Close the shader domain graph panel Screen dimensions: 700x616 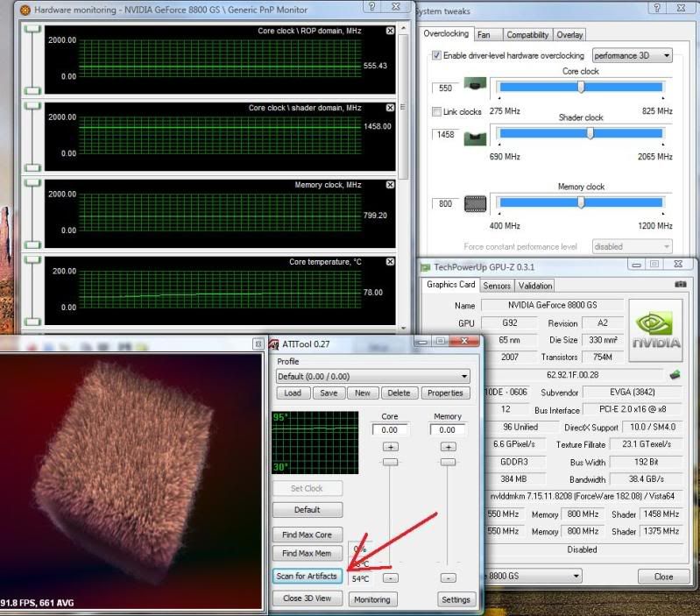pyautogui.click(x=390, y=108)
